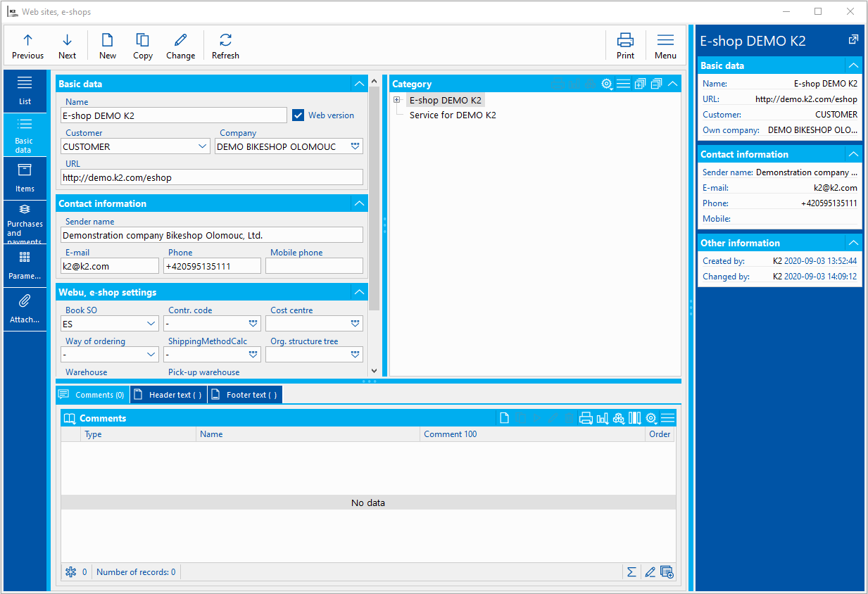The width and height of the screenshot is (868, 594).
Task: Open the Comments columns selector
Action: tap(635, 418)
